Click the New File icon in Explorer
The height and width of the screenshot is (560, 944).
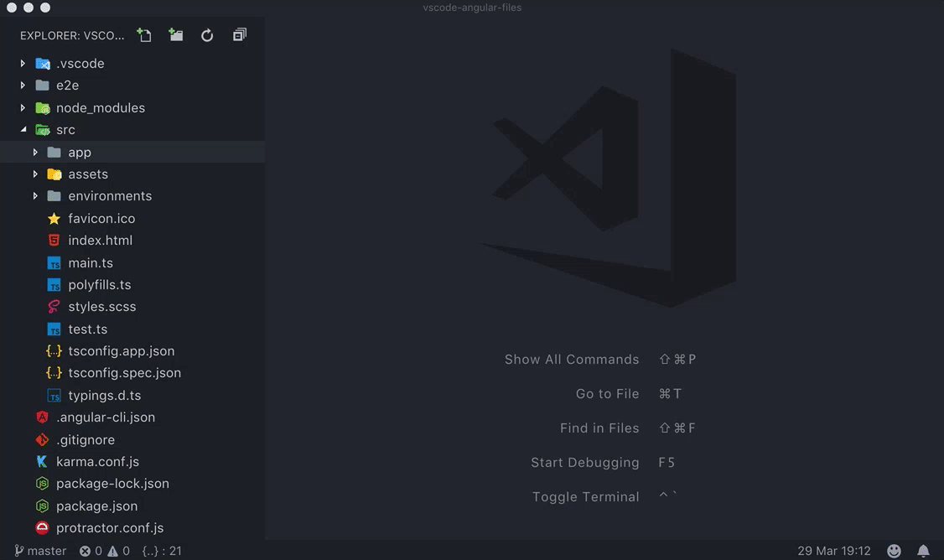point(144,35)
